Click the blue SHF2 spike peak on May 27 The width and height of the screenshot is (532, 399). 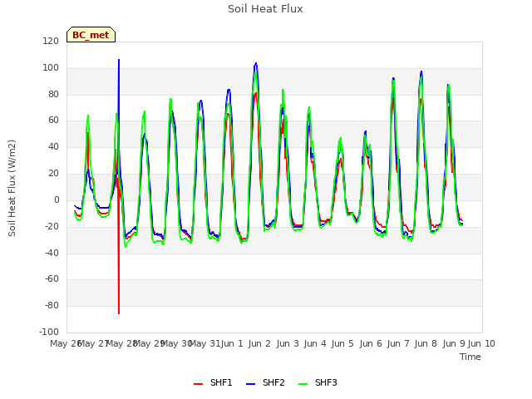(x=119, y=61)
